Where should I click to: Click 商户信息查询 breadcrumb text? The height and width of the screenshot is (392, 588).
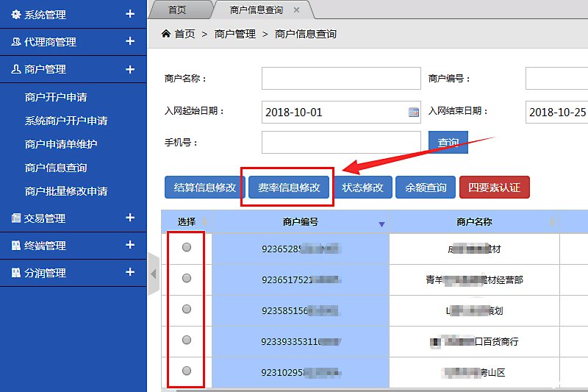[306, 34]
